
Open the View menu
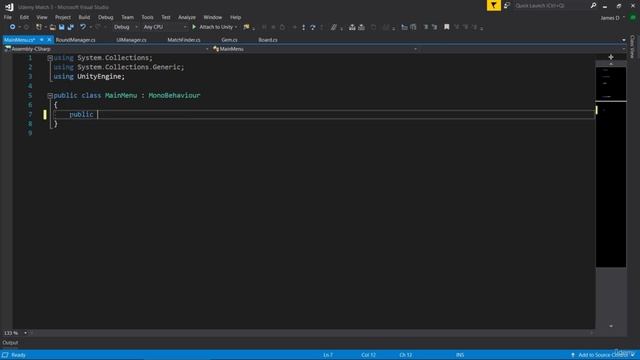(x=42, y=17)
